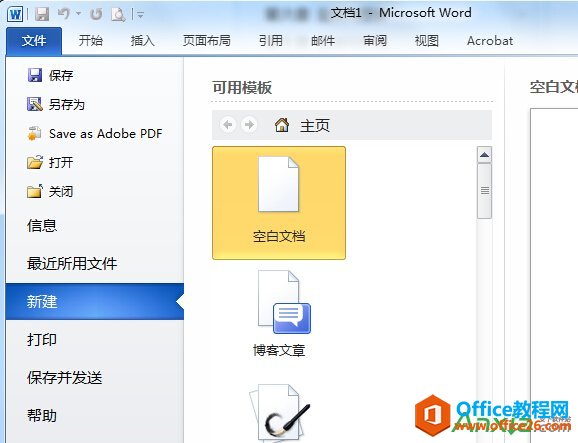Image resolution: width=578 pixels, height=443 pixels.
Task: Click the open folder icon beside 打开
Action: (x=35, y=162)
